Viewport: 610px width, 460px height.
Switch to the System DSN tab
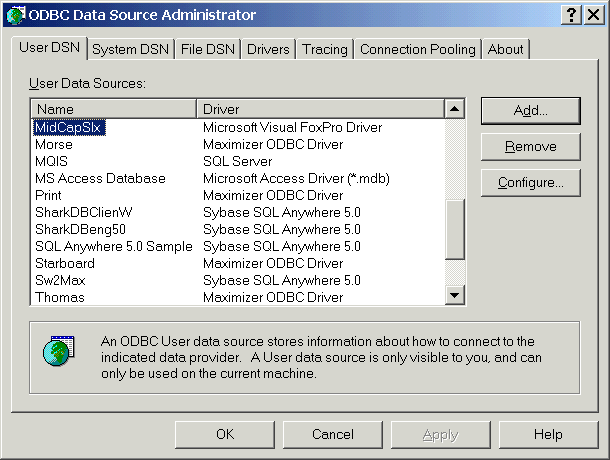coord(130,49)
